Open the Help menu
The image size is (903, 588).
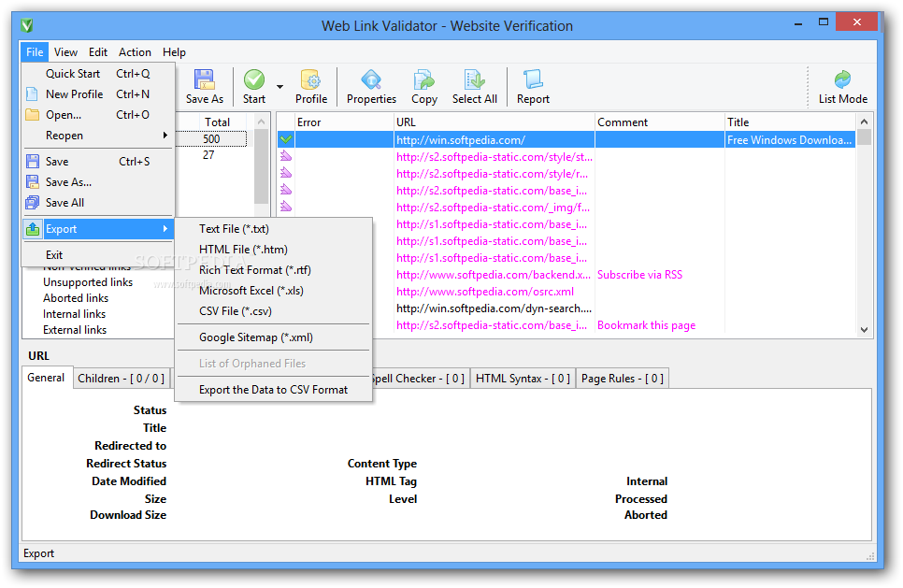click(x=174, y=51)
